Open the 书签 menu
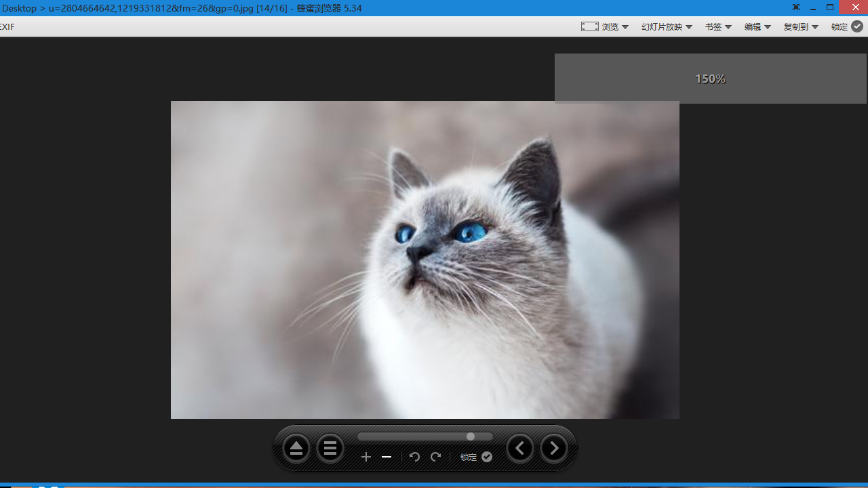Screen dimensions: 868x488 click(717, 27)
